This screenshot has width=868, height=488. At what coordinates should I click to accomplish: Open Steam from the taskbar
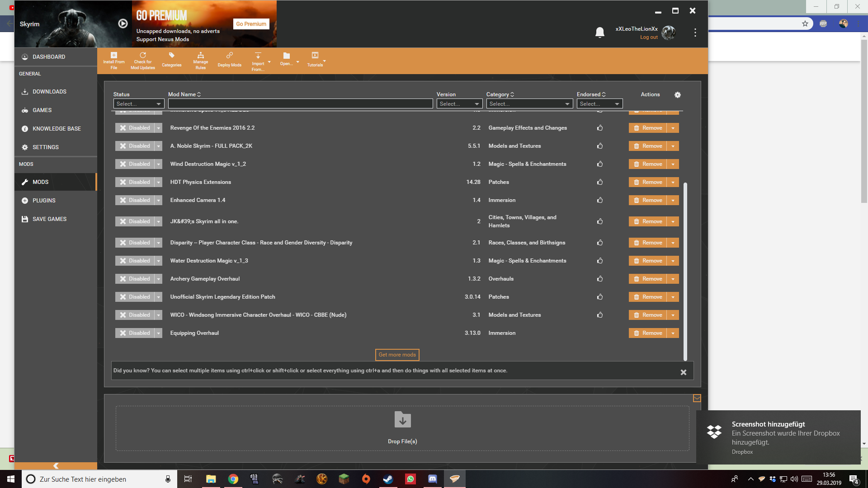point(388,479)
